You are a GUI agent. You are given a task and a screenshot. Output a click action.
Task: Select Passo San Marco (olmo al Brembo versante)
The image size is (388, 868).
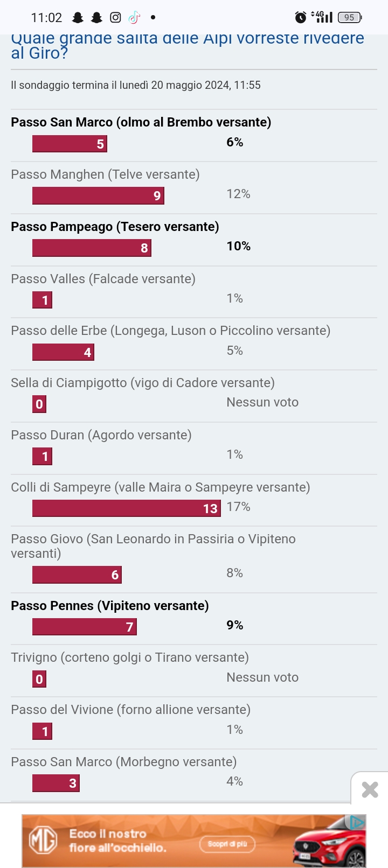click(x=141, y=122)
